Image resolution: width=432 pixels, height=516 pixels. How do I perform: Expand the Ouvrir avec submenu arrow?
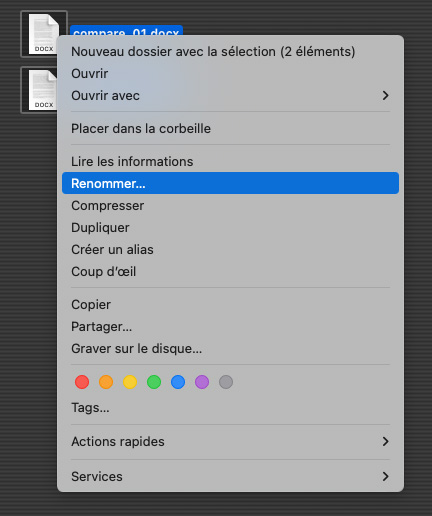point(386,96)
